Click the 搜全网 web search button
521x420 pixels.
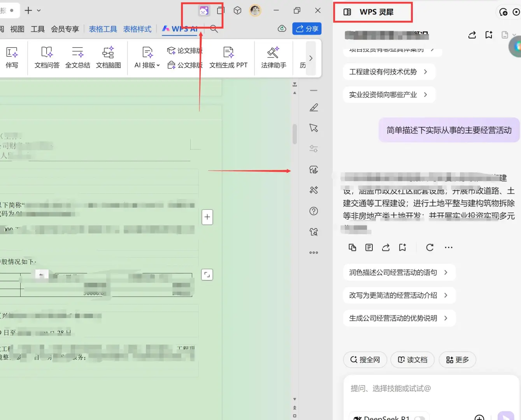pos(365,360)
